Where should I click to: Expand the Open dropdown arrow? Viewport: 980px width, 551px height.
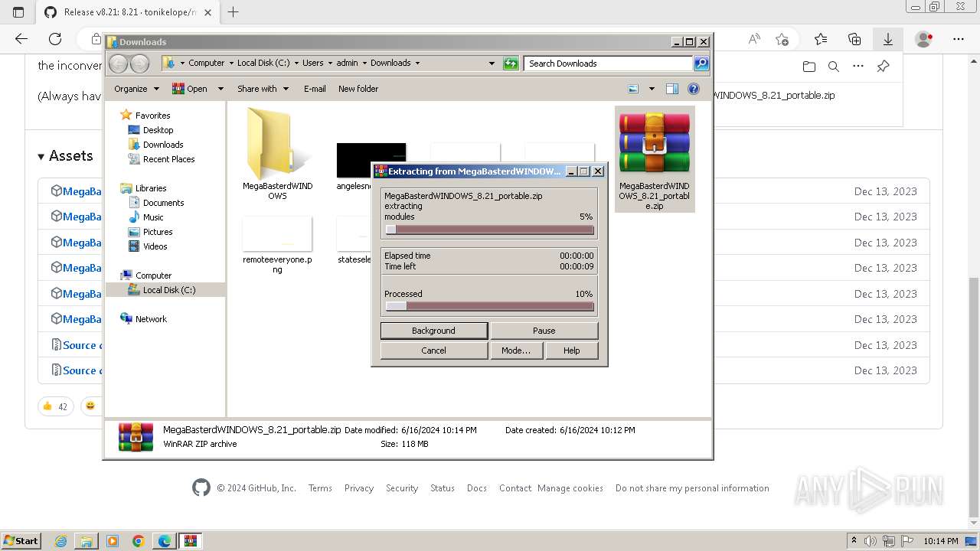(x=220, y=89)
